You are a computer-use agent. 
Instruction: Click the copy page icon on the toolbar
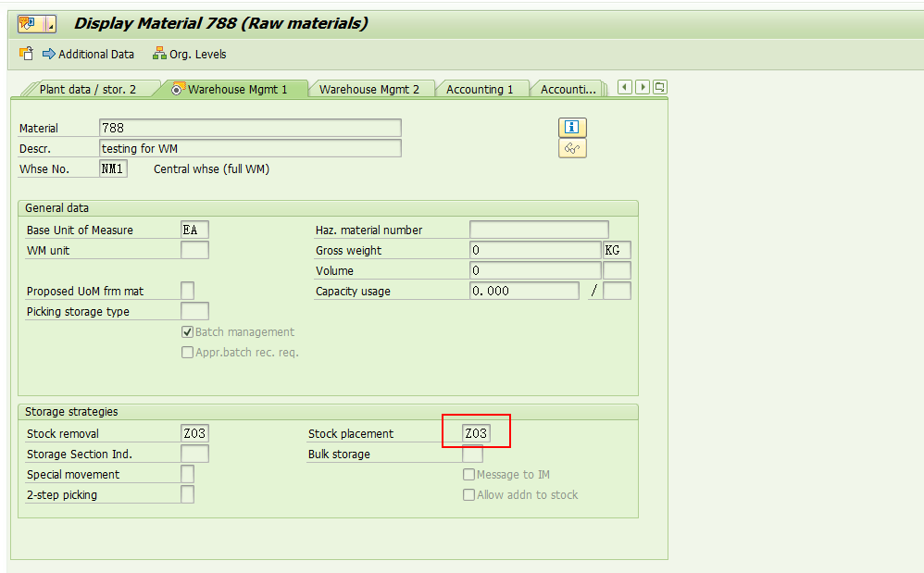[26, 54]
